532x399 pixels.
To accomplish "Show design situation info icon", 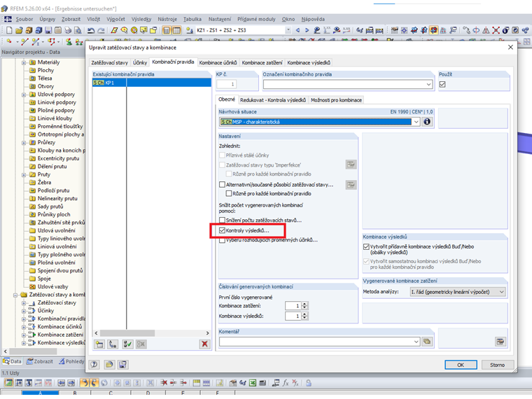I will (x=427, y=122).
